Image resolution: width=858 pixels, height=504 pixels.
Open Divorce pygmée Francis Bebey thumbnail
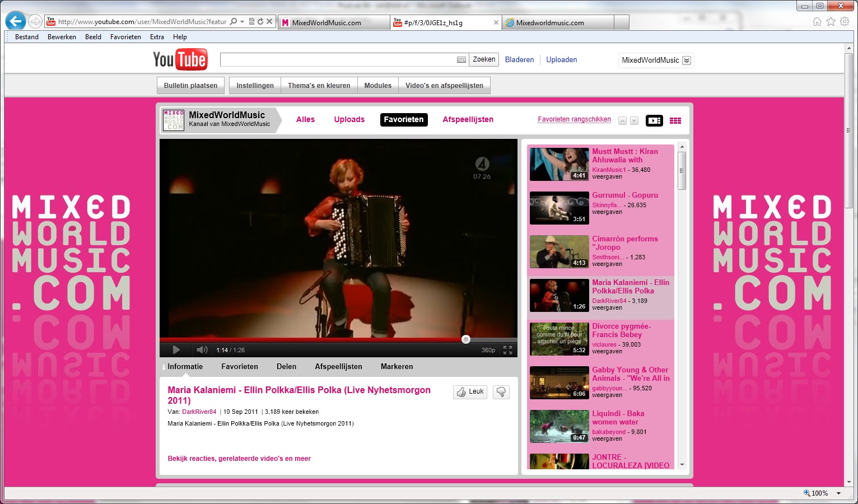click(559, 339)
